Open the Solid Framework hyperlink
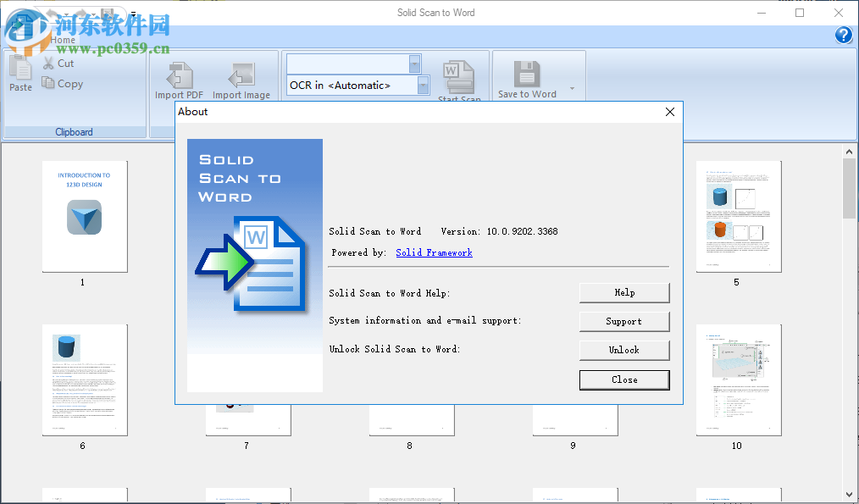 point(434,252)
